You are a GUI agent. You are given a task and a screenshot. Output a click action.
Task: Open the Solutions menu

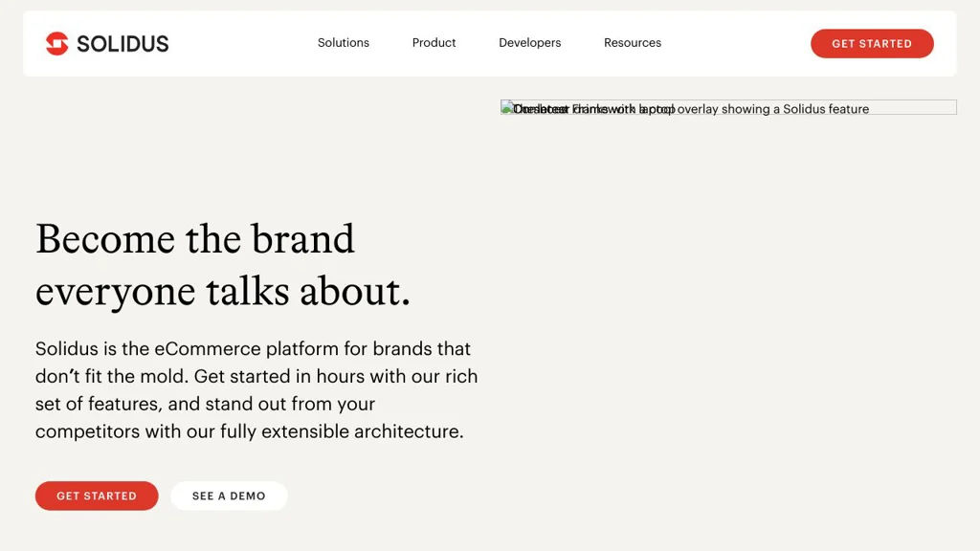coord(344,43)
